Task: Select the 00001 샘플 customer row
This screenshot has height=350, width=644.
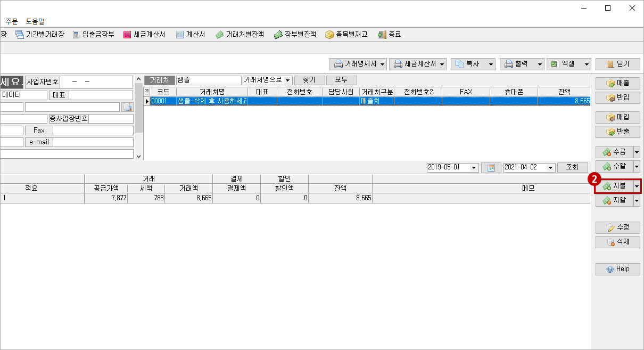Action: [x=367, y=101]
